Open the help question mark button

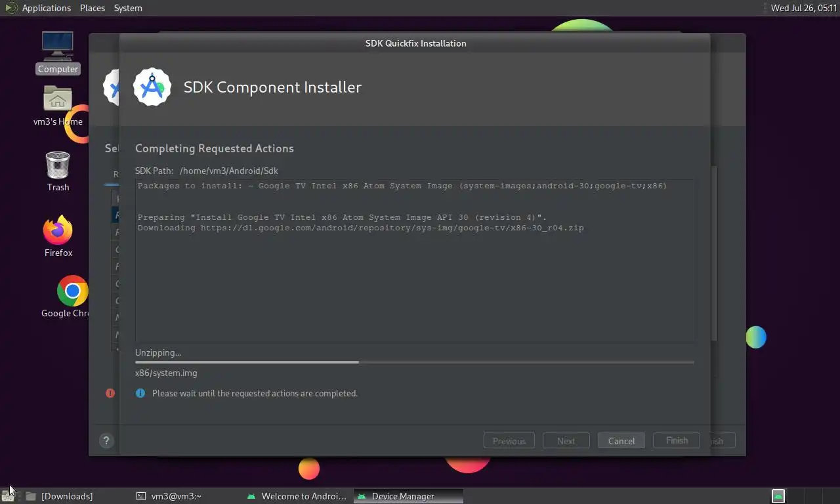[106, 441]
